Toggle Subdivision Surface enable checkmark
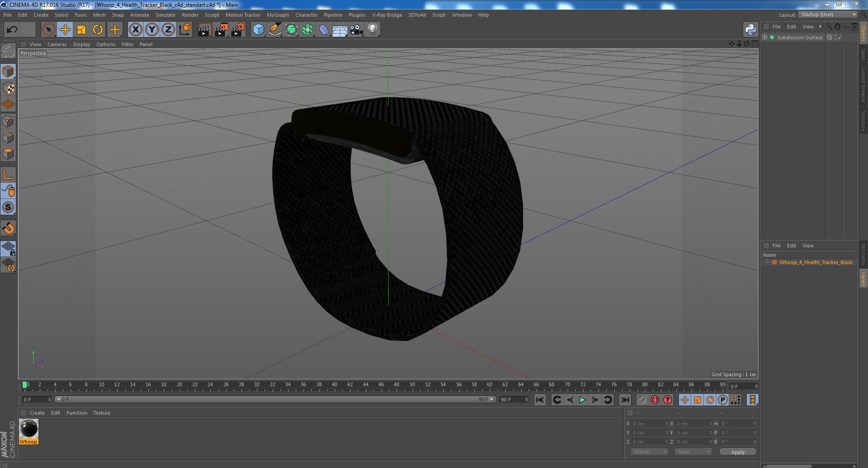This screenshot has width=868, height=468. pyautogui.click(x=840, y=38)
